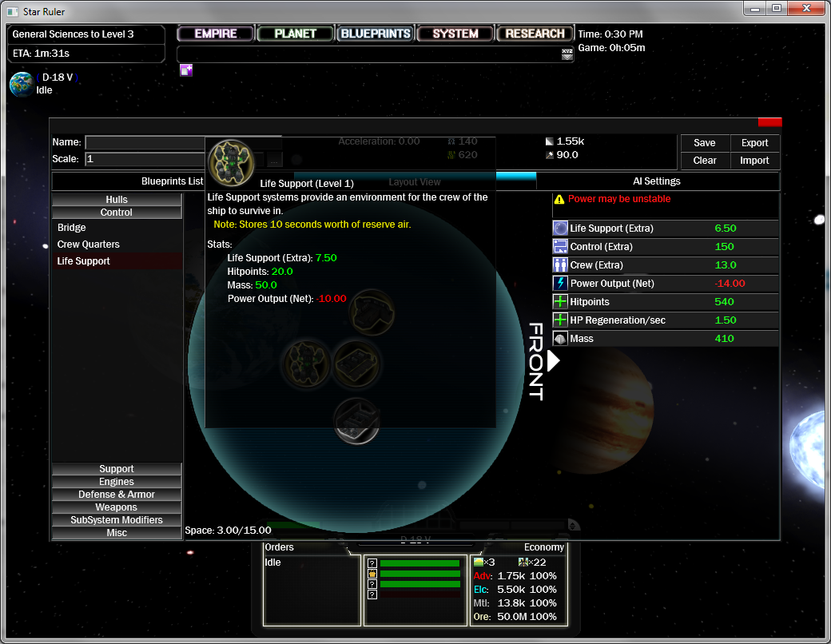Click the Import button
The height and width of the screenshot is (644, 831).
click(754, 160)
